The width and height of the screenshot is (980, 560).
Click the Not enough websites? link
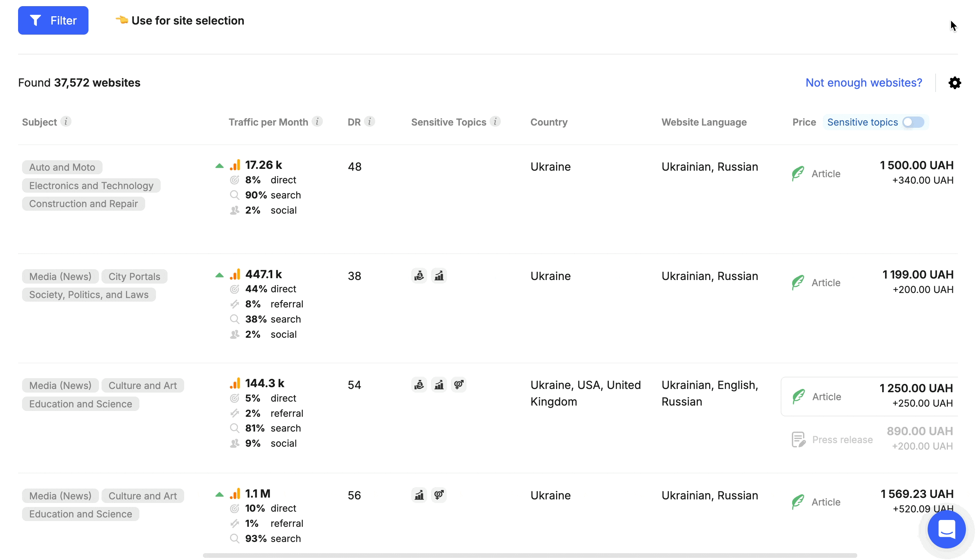pos(863,83)
